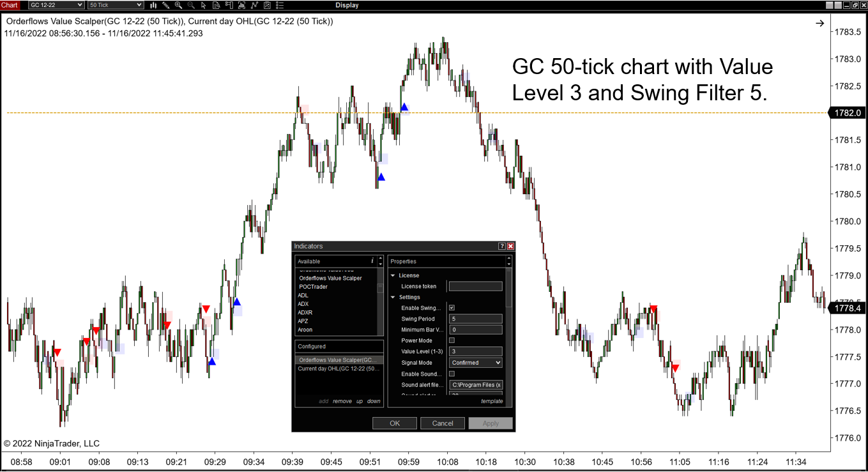Click the Swing Period input field

(x=475, y=319)
